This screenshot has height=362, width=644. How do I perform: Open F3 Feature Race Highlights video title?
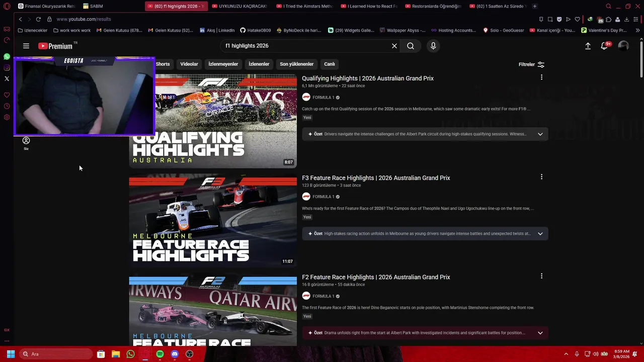click(x=376, y=178)
